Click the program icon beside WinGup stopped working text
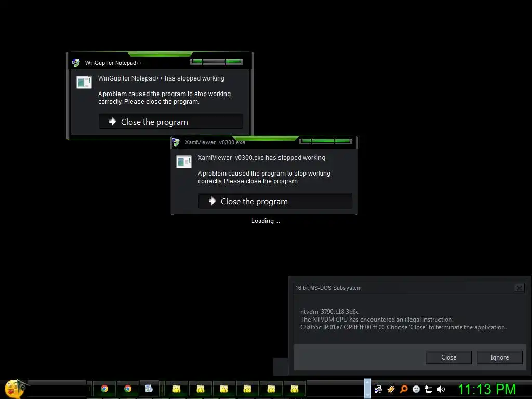The image size is (532, 399). click(x=84, y=82)
